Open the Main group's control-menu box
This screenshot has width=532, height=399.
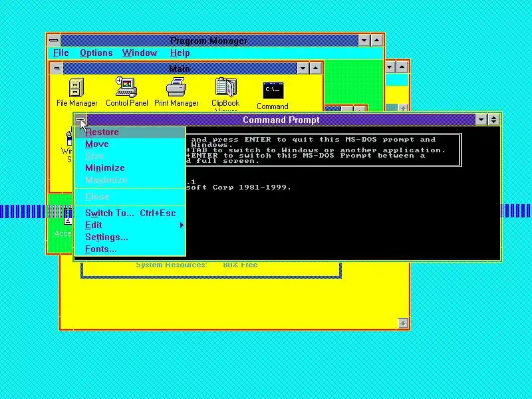coord(57,68)
